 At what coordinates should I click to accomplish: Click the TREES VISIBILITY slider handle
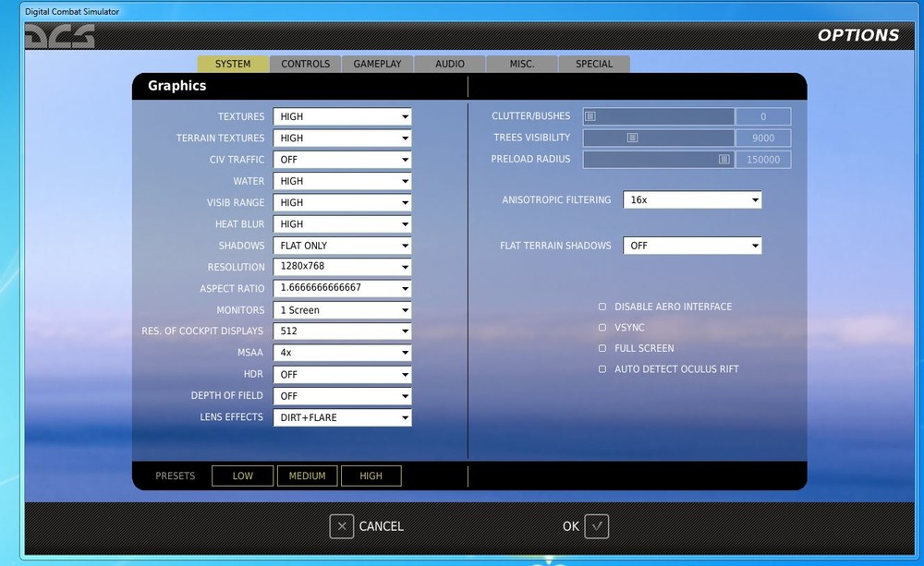[632, 138]
